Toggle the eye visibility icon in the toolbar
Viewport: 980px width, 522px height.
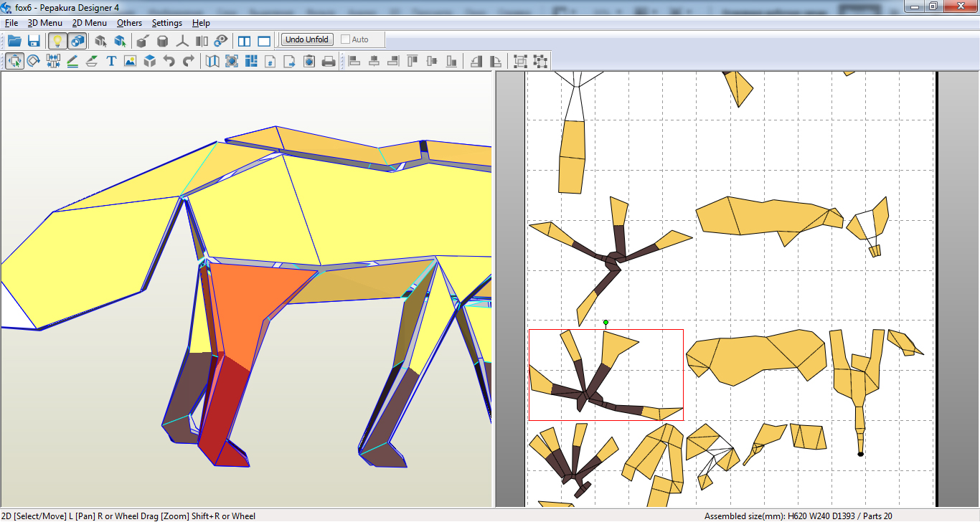click(221, 40)
